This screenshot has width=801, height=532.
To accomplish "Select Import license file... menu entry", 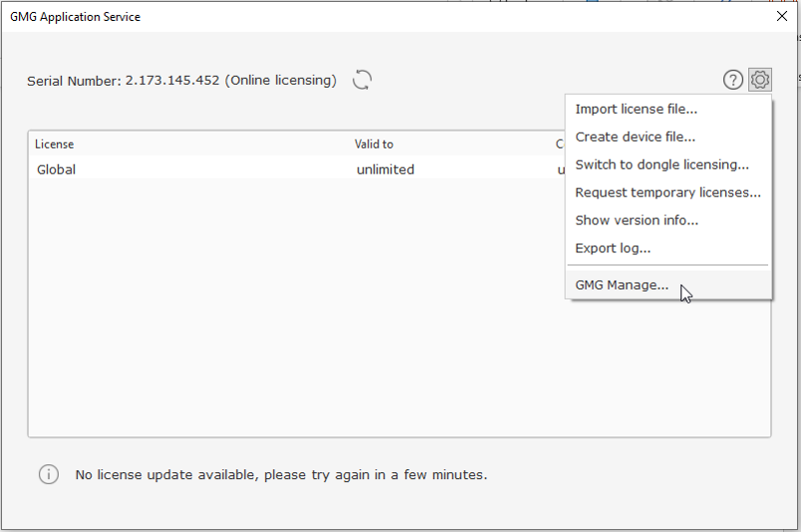I will [x=636, y=110].
